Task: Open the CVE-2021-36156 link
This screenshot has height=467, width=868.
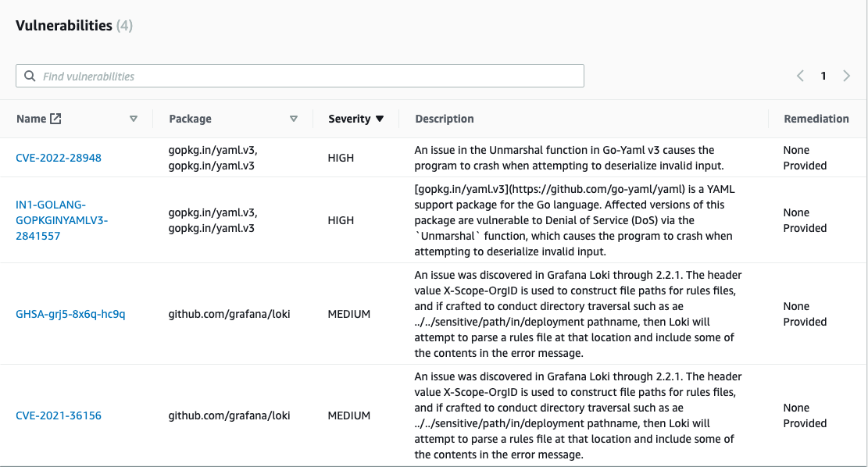Action: pyautogui.click(x=59, y=415)
